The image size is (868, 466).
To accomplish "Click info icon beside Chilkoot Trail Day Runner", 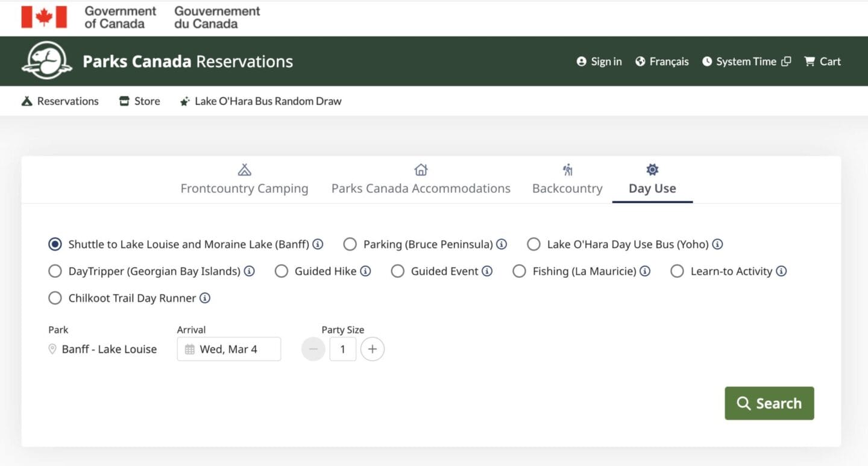I will pyautogui.click(x=205, y=298).
